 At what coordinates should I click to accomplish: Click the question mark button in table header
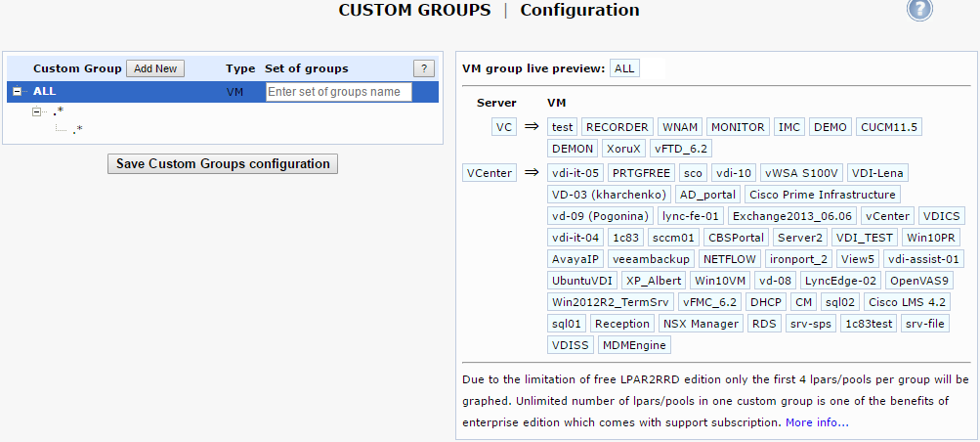click(423, 68)
